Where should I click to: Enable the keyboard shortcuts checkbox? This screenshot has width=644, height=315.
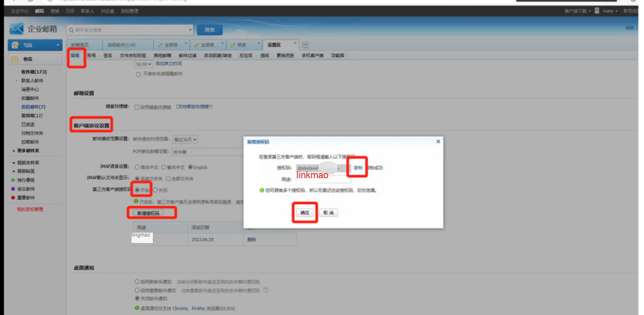(137, 107)
